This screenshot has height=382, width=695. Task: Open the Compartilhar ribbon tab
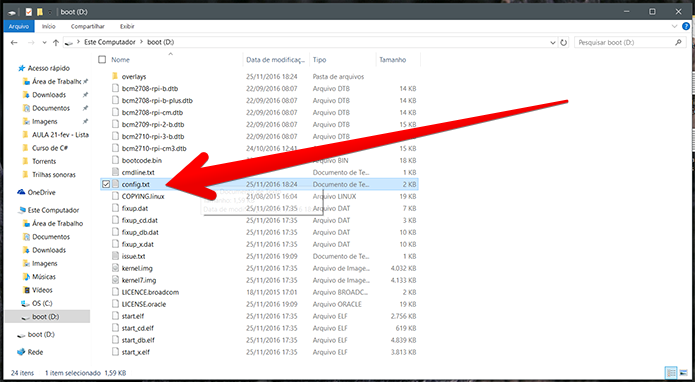[88, 27]
